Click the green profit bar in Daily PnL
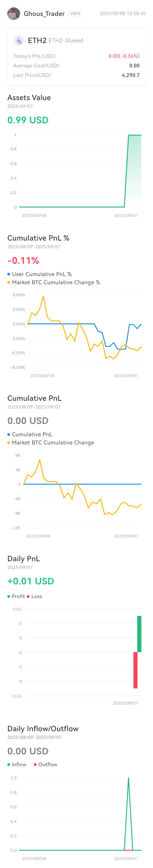The image size is (153, 868). [139, 634]
